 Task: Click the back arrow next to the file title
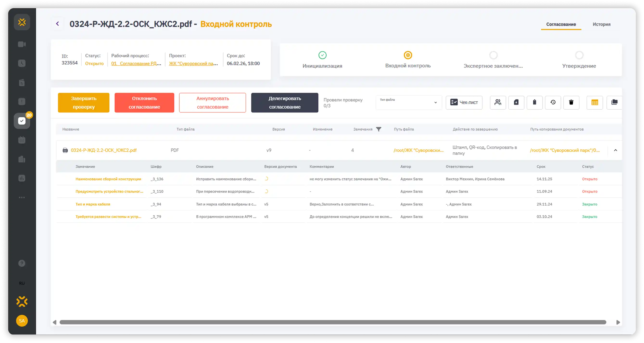(57, 24)
